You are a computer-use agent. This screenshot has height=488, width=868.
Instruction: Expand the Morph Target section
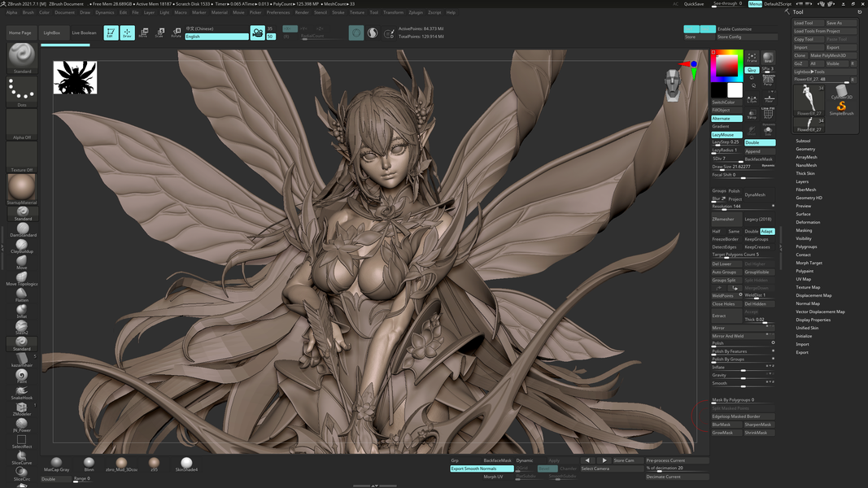click(x=809, y=263)
